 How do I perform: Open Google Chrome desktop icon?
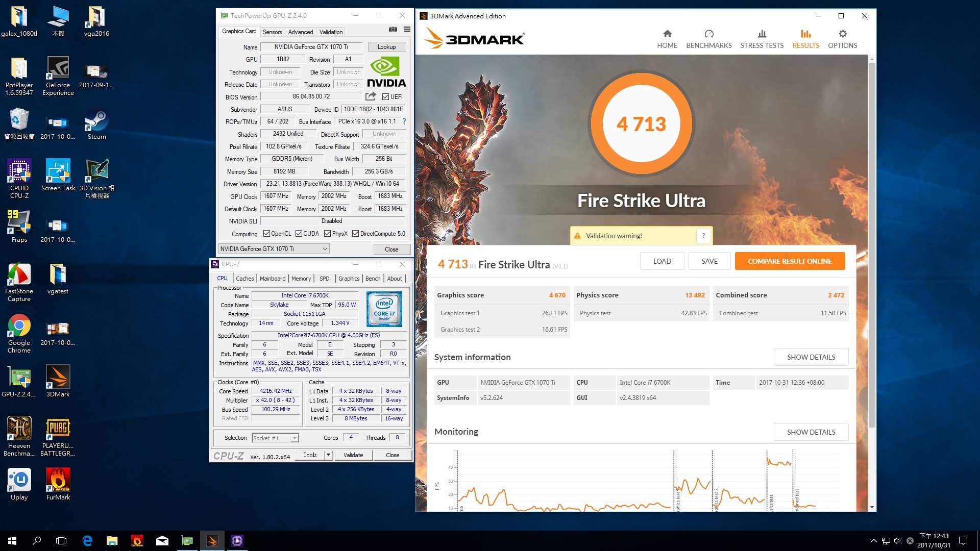pyautogui.click(x=19, y=334)
